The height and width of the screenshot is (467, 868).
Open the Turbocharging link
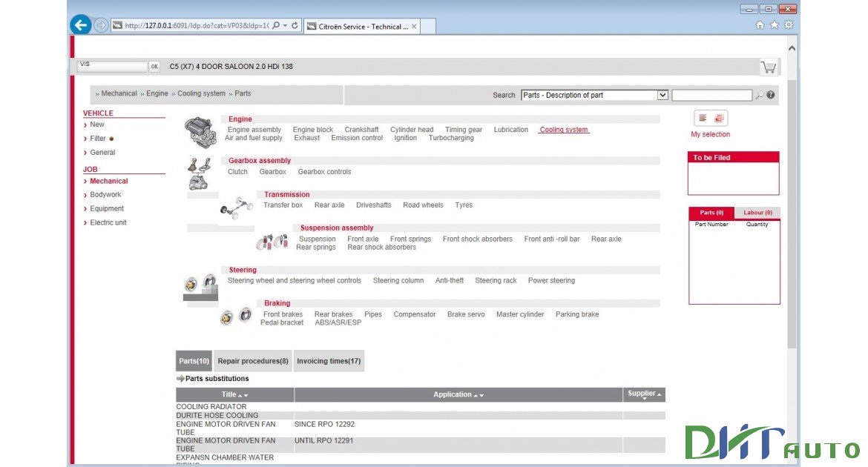[450, 138]
